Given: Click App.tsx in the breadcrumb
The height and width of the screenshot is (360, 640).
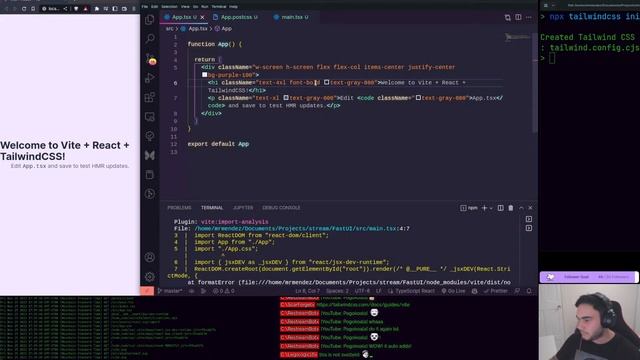Looking at the screenshot, I should pyautogui.click(x=198, y=29).
